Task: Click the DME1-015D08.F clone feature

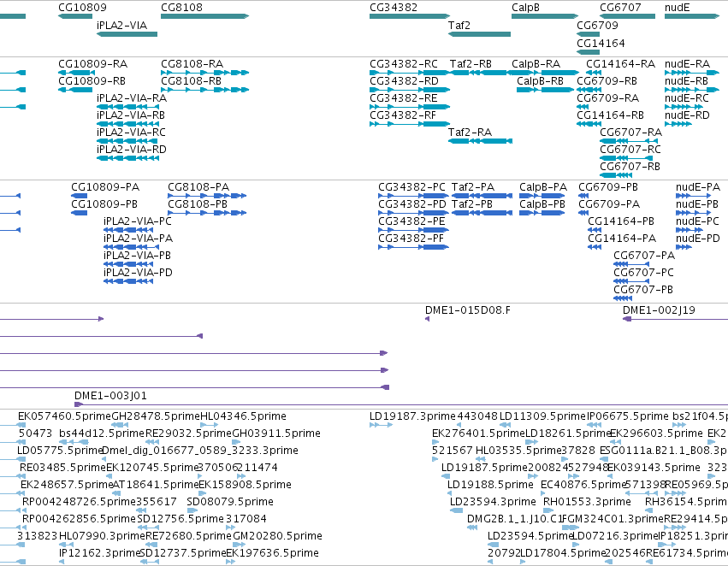Action: [427, 319]
